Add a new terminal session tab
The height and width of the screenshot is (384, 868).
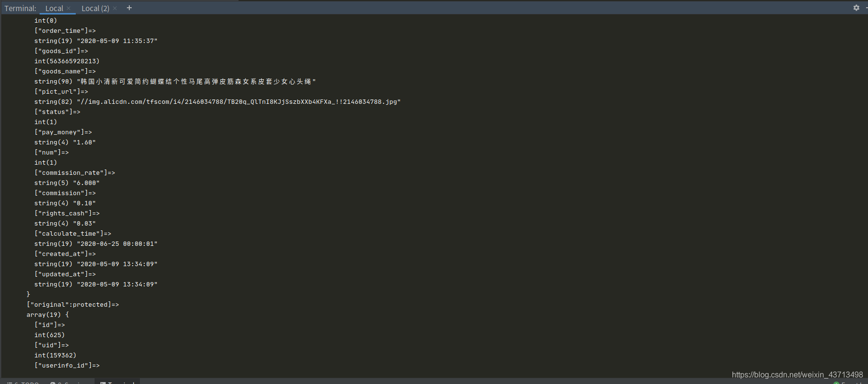(129, 8)
